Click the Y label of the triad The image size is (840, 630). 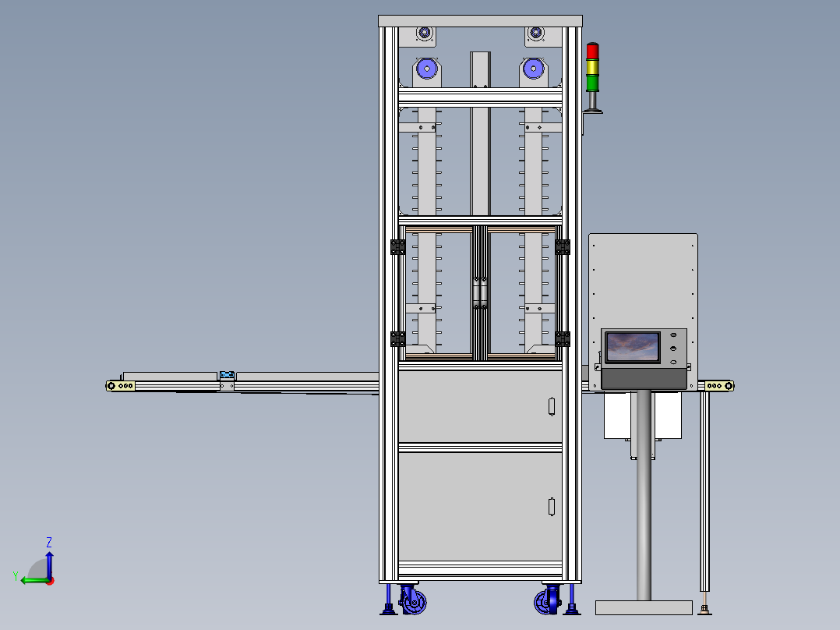16,576
